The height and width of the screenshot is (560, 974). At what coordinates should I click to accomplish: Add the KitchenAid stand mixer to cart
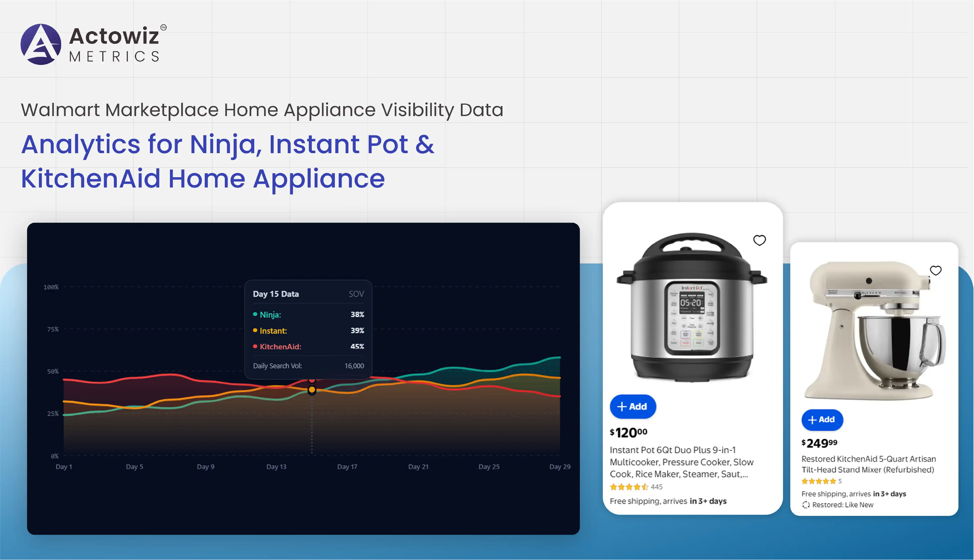point(822,420)
